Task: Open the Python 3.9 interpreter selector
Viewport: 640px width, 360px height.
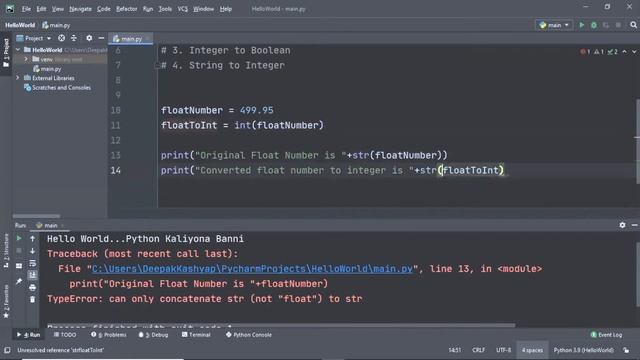Action: point(583,350)
